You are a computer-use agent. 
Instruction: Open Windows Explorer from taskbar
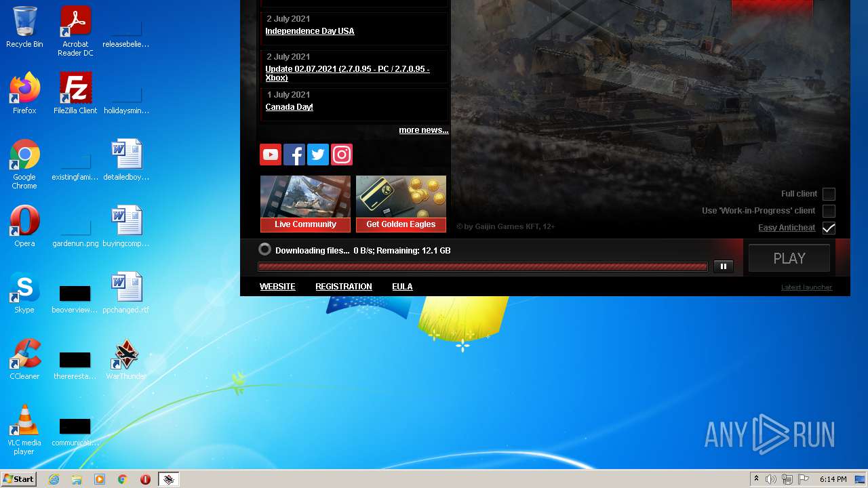coord(77,479)
